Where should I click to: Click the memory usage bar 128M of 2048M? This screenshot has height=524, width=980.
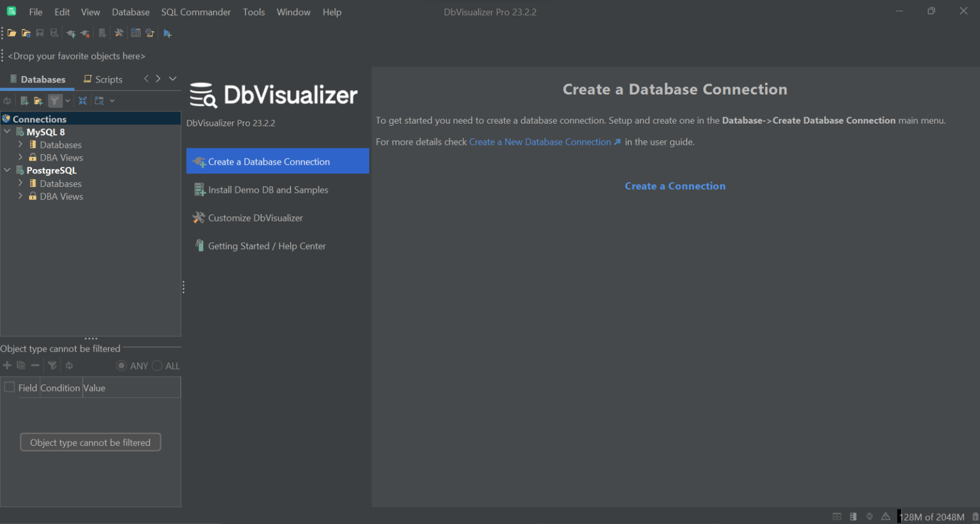click(x=931, y=517)
